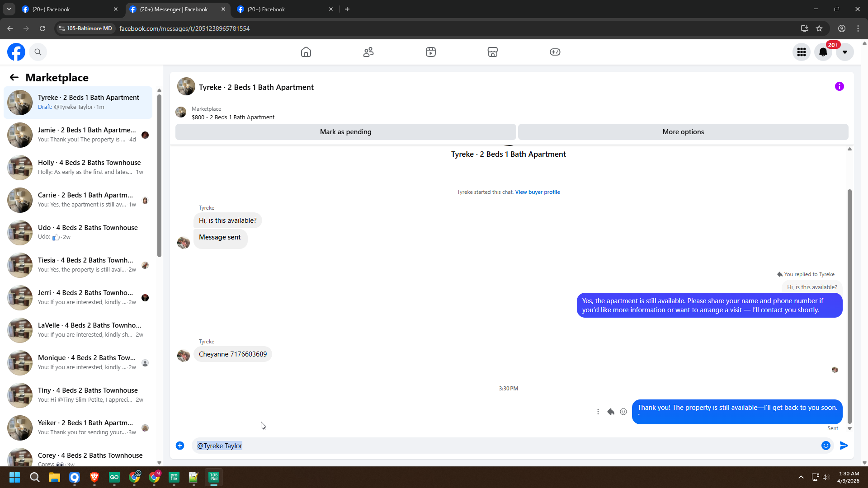Open the Facebook Home icon
868x488 pixels.
306,52
